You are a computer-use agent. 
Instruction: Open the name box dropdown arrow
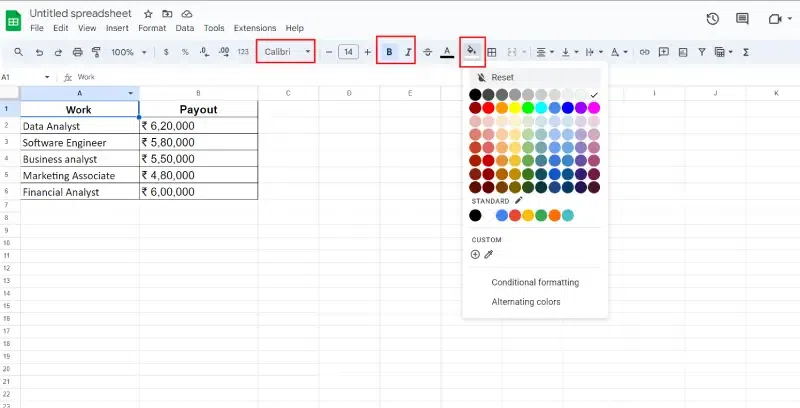click(x=47, y=78)
